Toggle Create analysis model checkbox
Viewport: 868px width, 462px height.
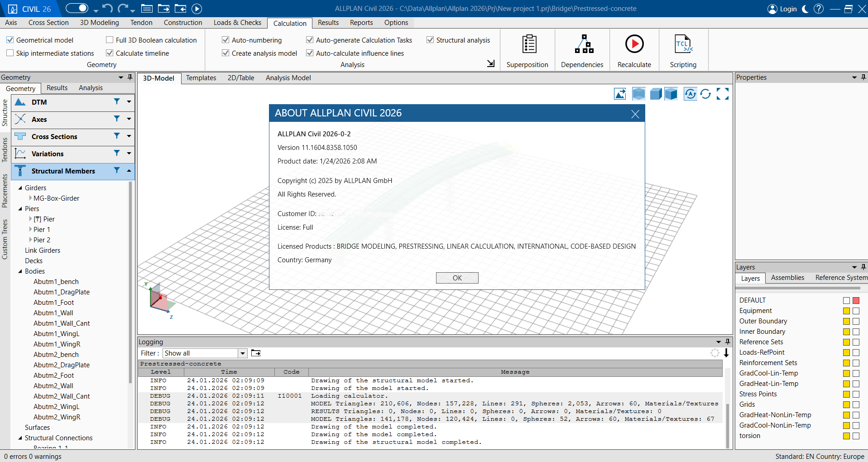[x=225, y=53]
